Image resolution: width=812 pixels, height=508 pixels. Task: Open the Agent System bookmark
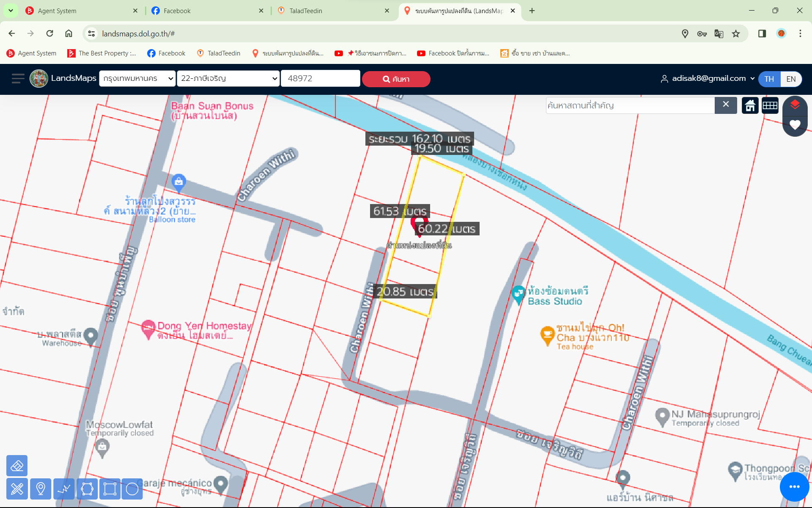click(x=32, y=53)
